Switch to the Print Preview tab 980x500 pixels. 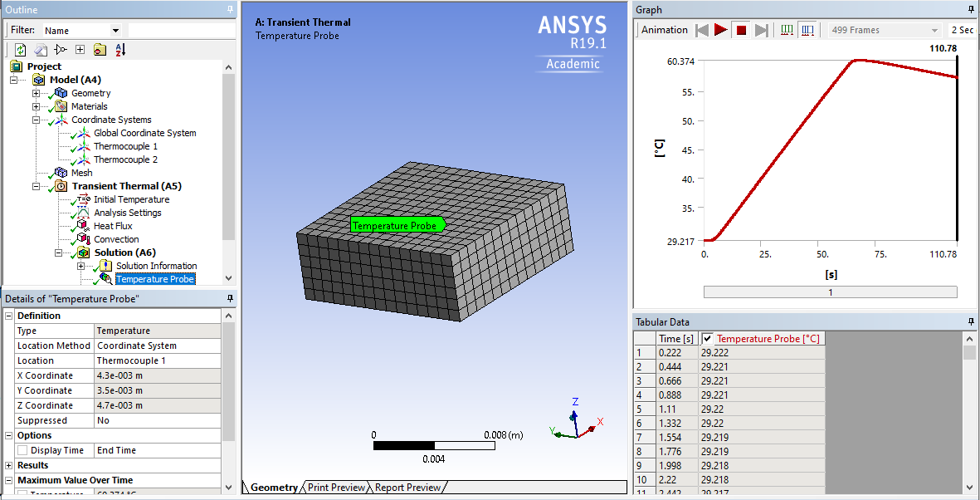point(336,488)
